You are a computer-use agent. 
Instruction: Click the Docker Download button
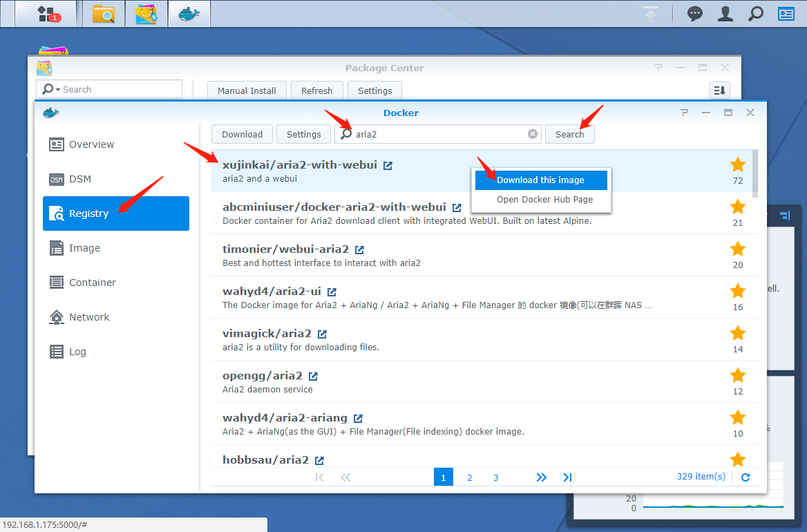click(243, 134)
